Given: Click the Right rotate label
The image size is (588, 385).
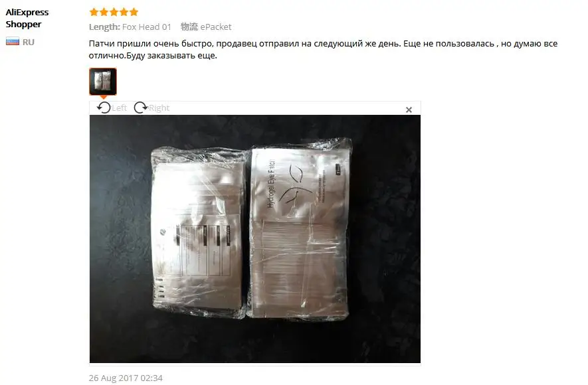Looking at the screenshot, I should pyautogui.click(x=159, y=108).
